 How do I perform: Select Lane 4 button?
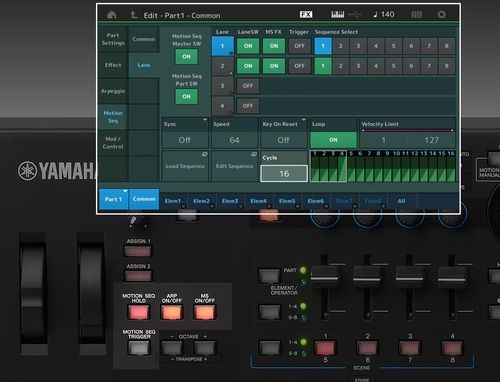click(222, 106)
